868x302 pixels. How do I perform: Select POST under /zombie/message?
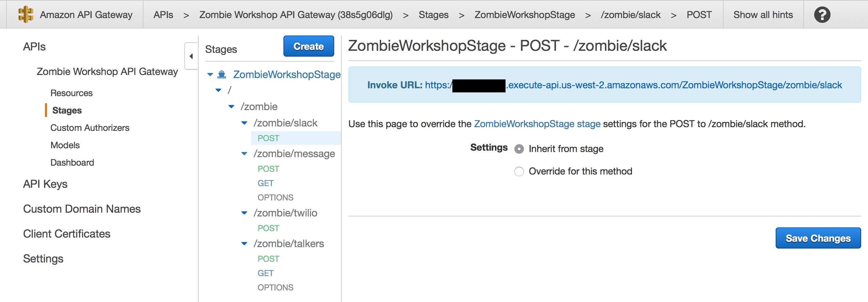click(x=268, y=169)
